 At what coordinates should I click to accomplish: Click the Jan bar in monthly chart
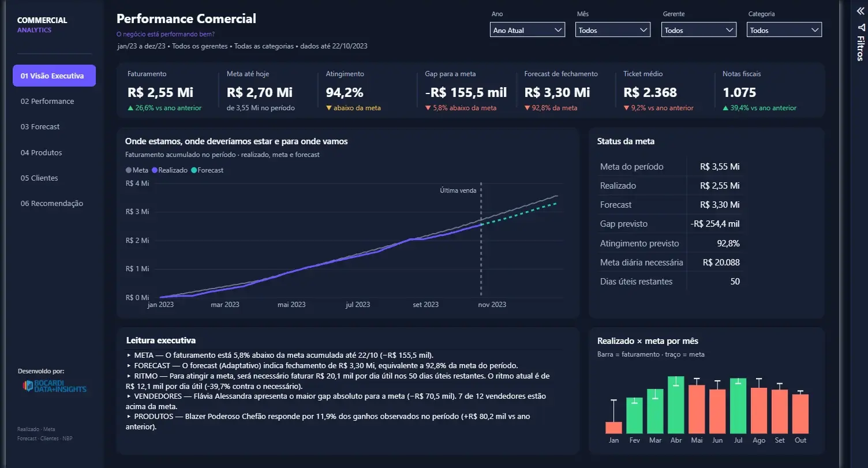[x=613, y=428]
